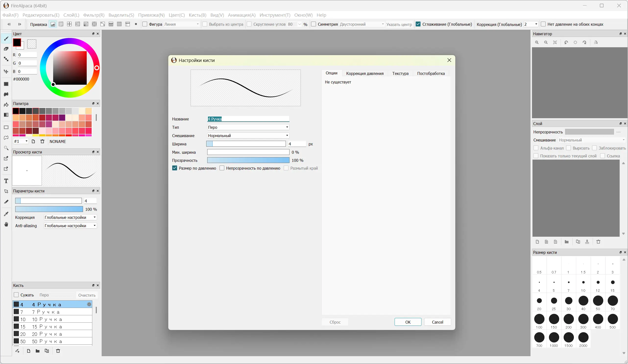Open the Фильтр(R) menu
628x364 pixels.
coord(94,15)
